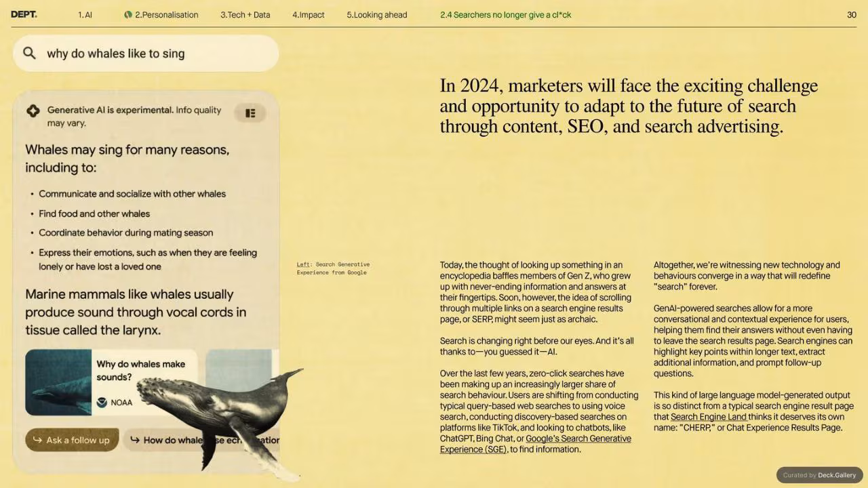Click bullet Coordinate behavior during mating season
This screenshot has width=868, height=488.
coord(126,232)
